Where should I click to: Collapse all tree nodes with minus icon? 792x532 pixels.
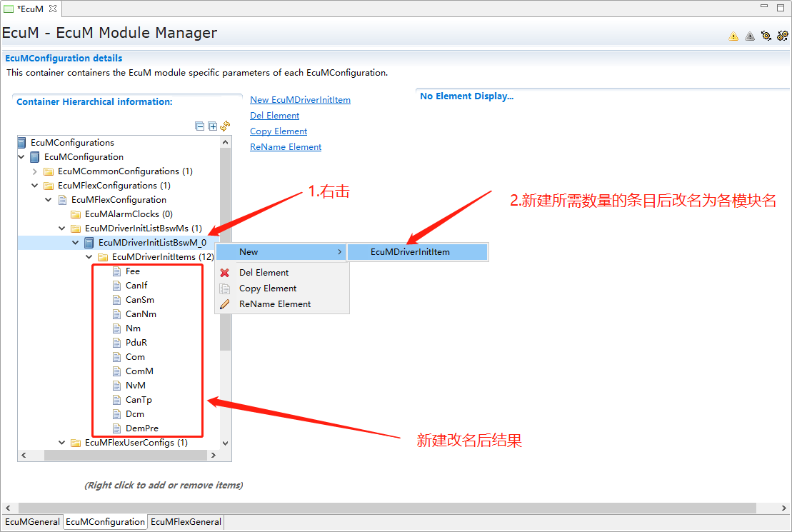coord(200,126)
